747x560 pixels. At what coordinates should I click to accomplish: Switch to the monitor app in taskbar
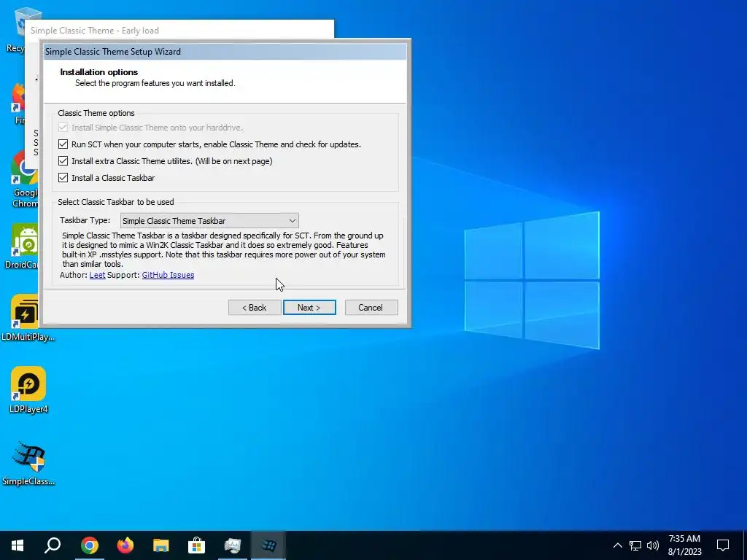[233, 545]
